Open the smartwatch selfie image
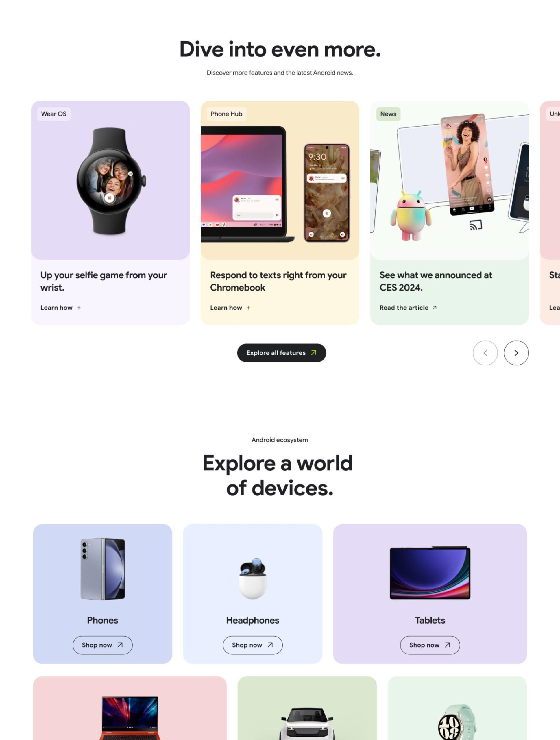Screen dimensions: 560x740 click(x=110, y=180)
